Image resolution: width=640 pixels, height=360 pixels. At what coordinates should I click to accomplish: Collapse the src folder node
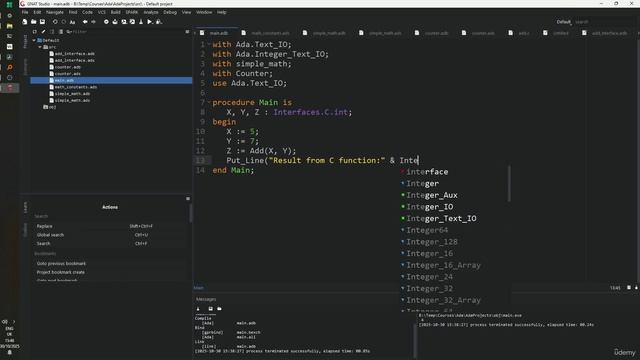[x=40, y=47]
